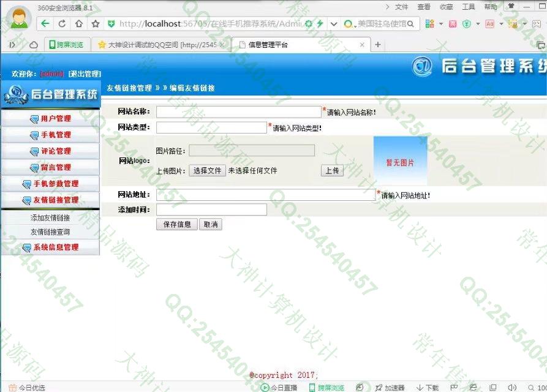This screenshot has height=392, width=547.
Task: Click the 网站名称 input field
Action: click(239, 111)
